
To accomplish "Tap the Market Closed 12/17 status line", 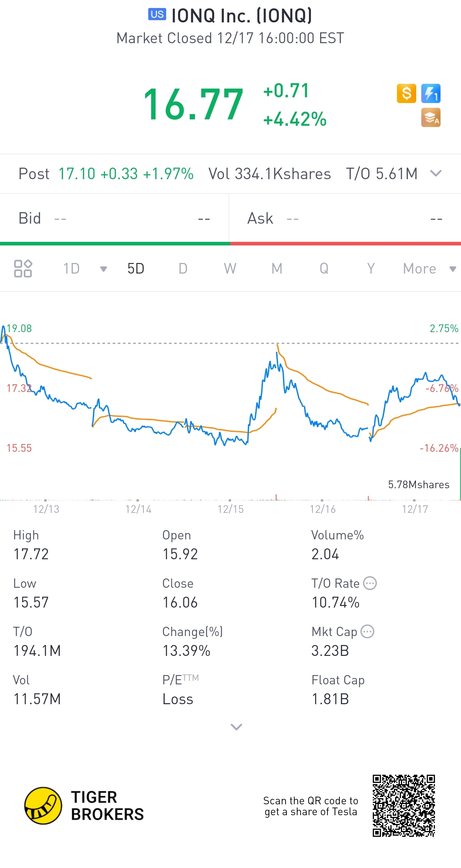I will tap(230, 38).
